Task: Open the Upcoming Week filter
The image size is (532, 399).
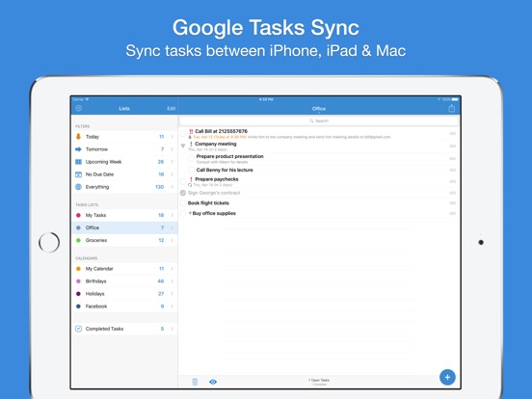Action: coord(125,162)
